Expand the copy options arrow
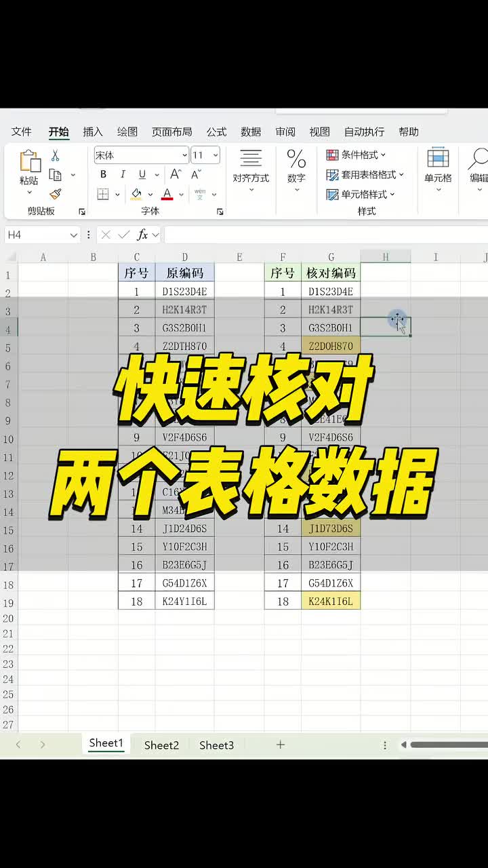This screenshot has width=488, height=868. pos(73,175)
